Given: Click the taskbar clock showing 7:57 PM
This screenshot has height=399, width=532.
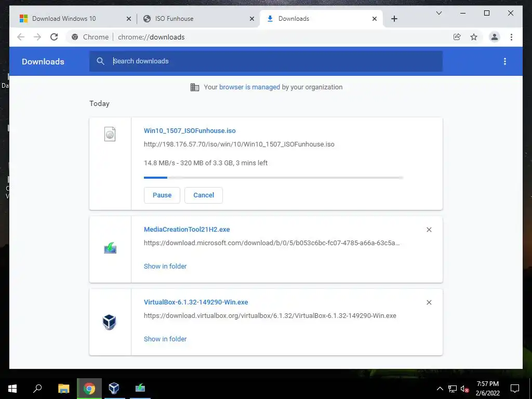Looking at the screenshot, I should click(487, 389).
